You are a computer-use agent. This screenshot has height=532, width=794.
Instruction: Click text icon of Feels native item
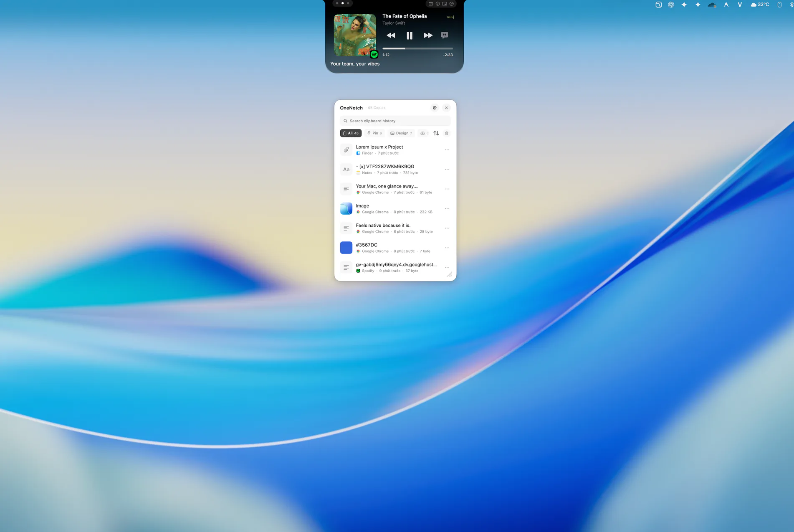[x=346, y=228]
